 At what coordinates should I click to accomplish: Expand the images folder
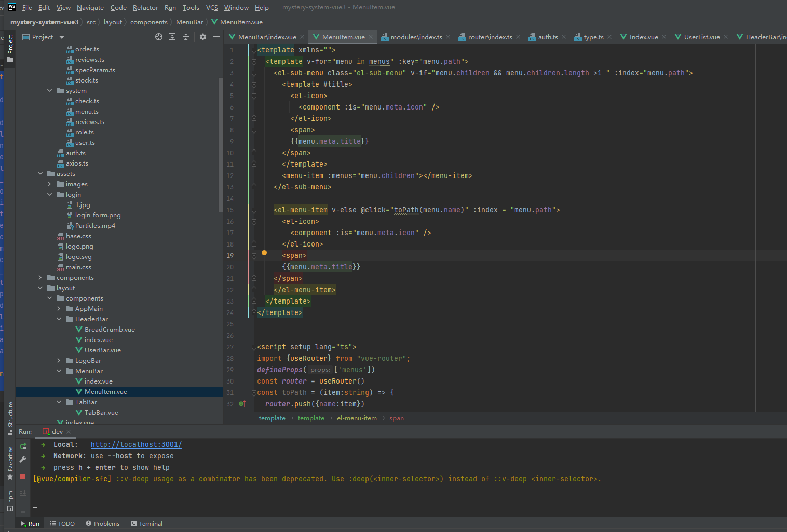50,184
